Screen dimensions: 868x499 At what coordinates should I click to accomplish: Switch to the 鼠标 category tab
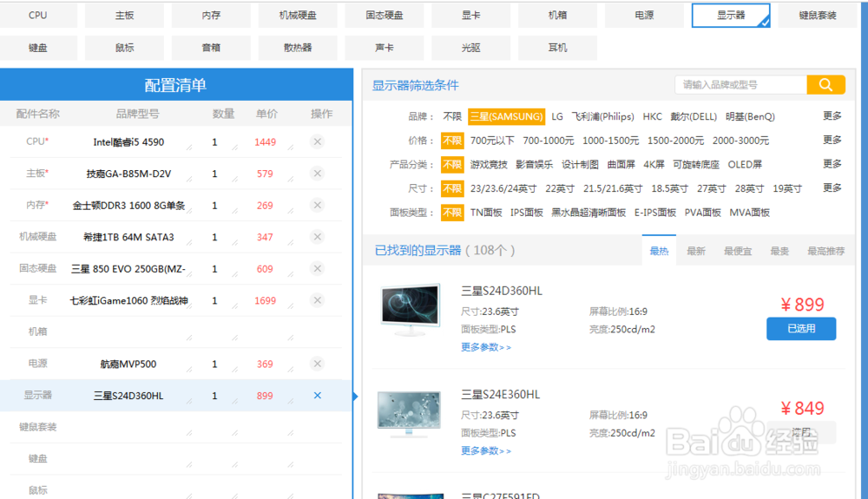pos(124,48)
